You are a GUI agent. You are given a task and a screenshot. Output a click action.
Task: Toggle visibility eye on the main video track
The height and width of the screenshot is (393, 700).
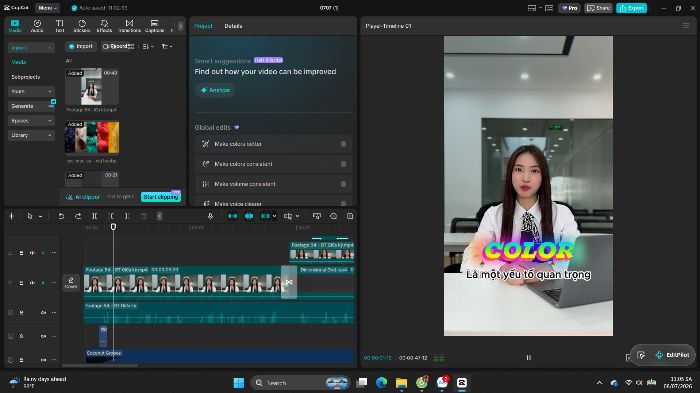coord(32,283)
